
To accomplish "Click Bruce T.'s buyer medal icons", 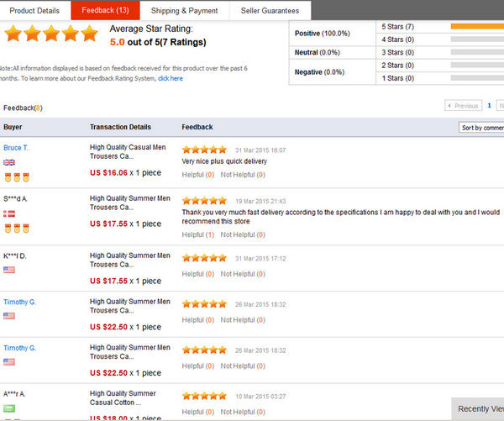I will 14,177.
